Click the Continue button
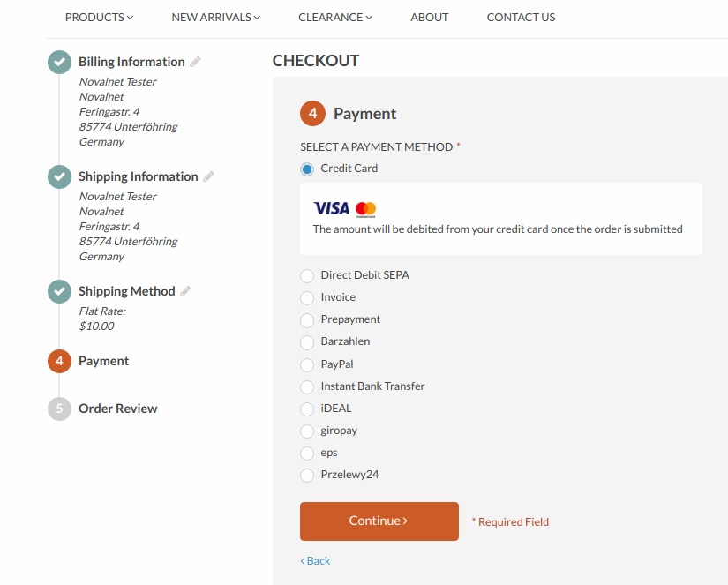 tap(379, 521)
